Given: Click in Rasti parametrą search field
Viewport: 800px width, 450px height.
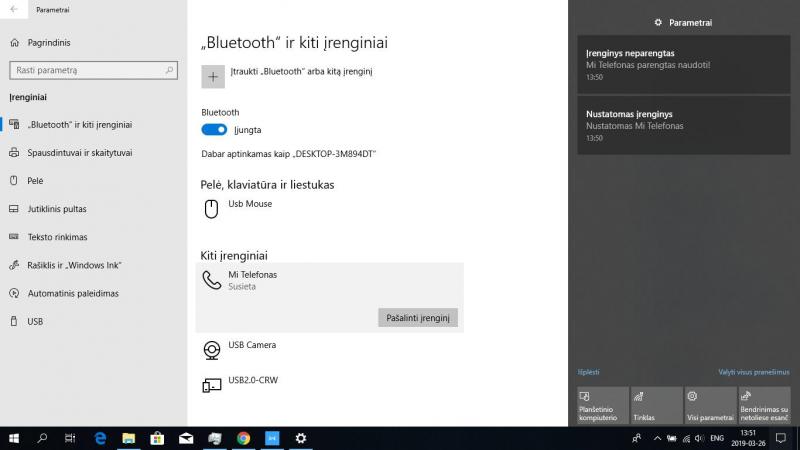Looking at the screenshot, I should 93,70.
